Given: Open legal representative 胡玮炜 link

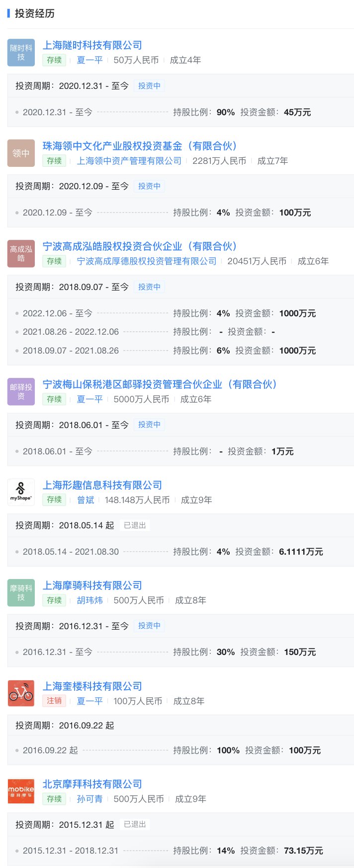Looking at the screenshot, I should [90, 600].
